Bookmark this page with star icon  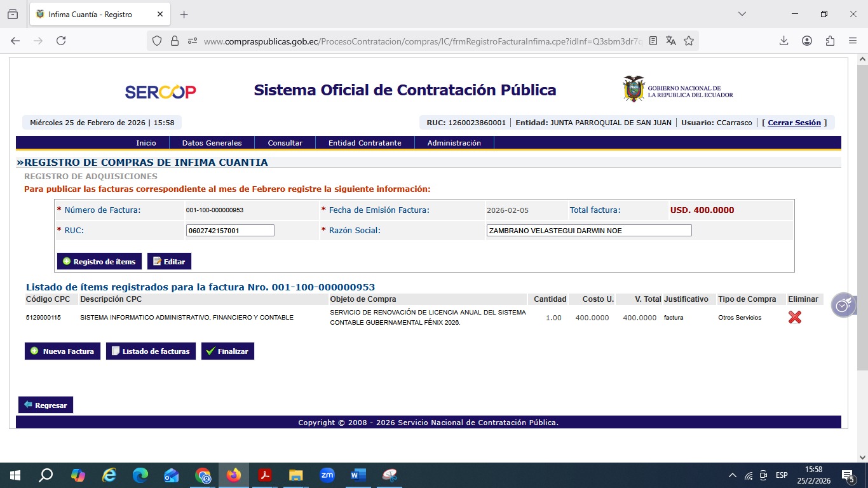tap(689, 41)
